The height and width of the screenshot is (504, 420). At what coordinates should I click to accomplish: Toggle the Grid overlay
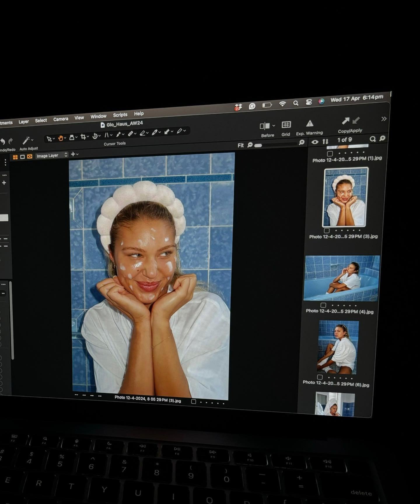pyautogui.click(x=286, y=125)
